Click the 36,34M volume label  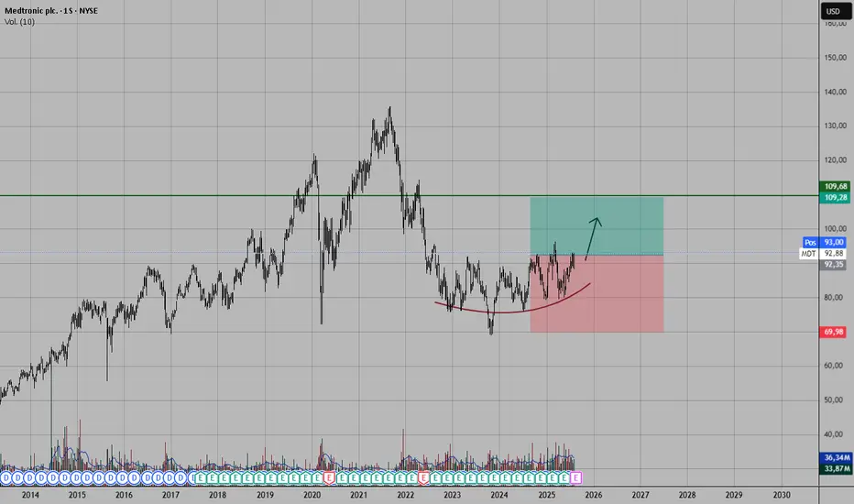pyautogui.click(x=836, y=457)
